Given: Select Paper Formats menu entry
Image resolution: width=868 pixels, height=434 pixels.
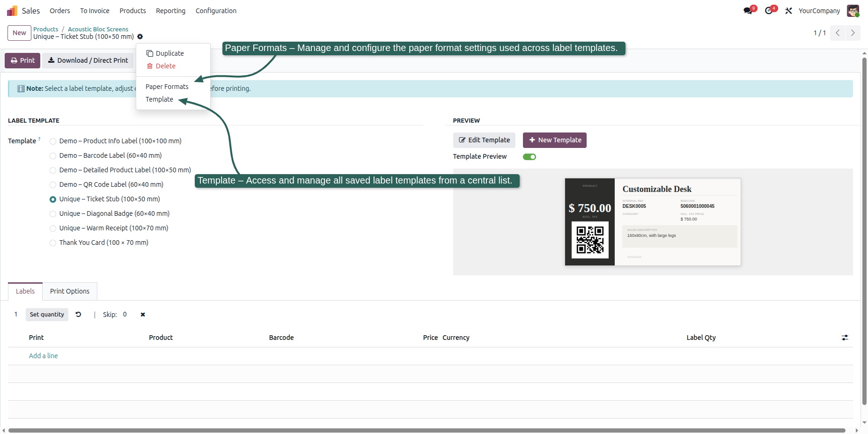Looking at the screenshot, I should click(167, 87).
